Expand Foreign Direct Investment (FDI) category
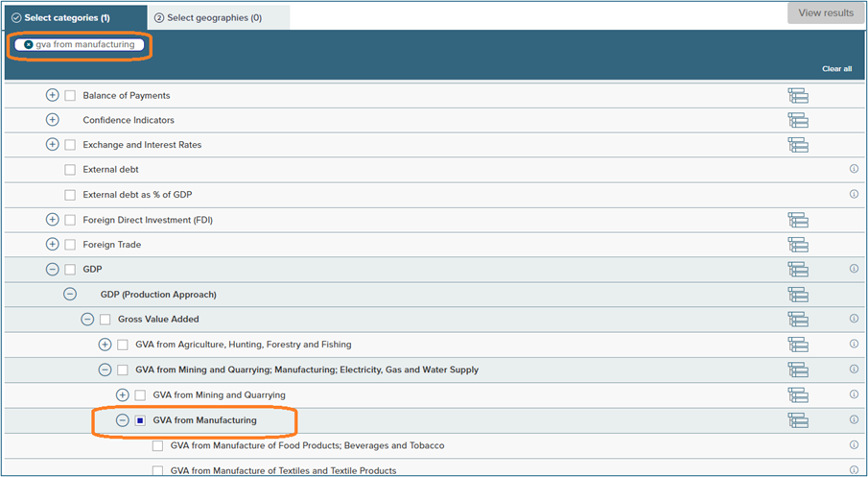The height and width of the screenshot is (477, 868). point(52,220)
